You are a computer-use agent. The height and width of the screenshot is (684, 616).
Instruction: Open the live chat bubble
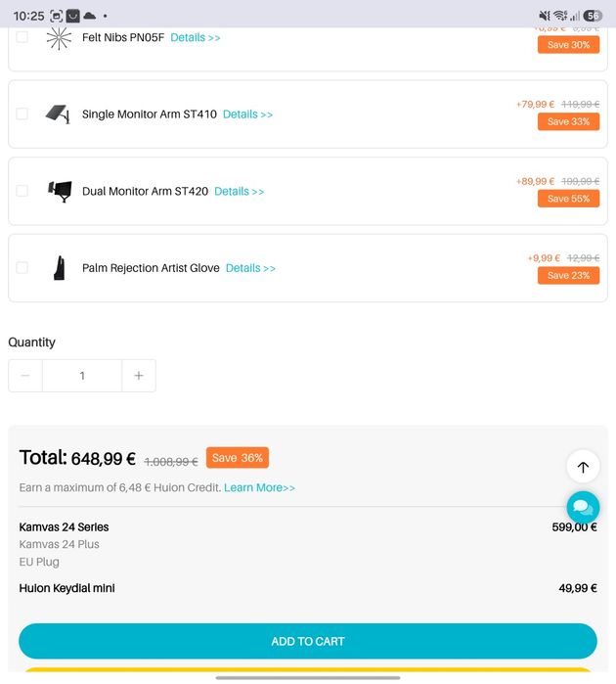pos(583,507)
